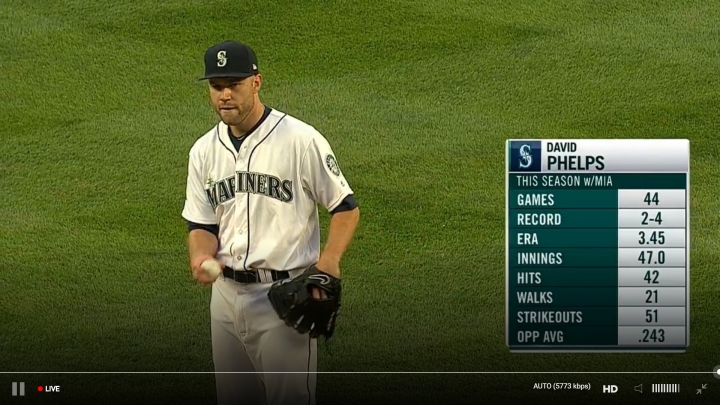Select the THIS SEASON w/MIA heading
The width and height of the screenshot is (720, 405).
point(564,181)
